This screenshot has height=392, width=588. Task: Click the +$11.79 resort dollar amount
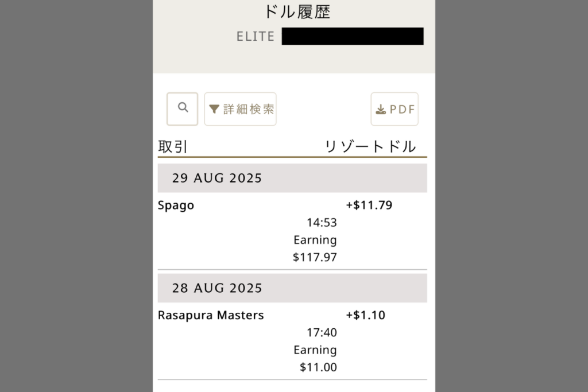[369, 205]
